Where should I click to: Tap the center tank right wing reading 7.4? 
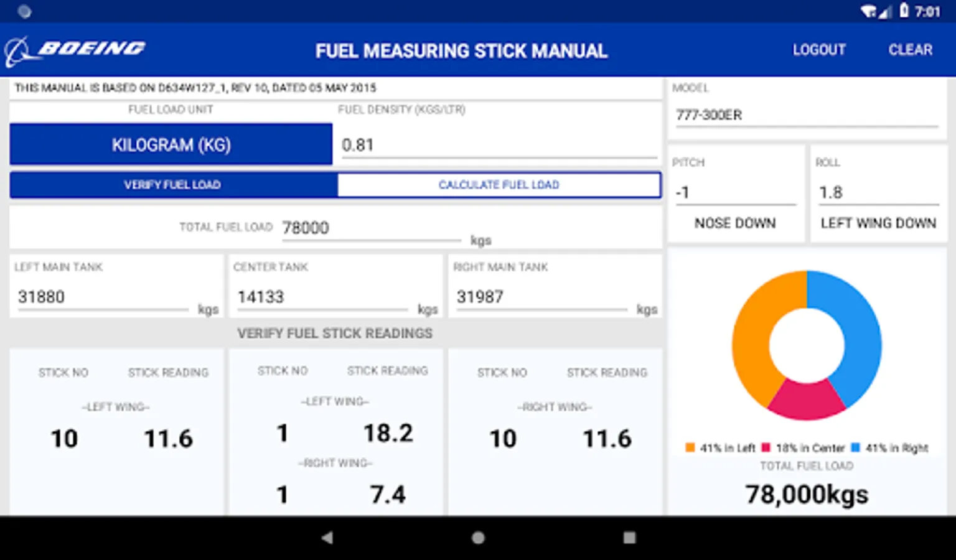(388, 495)
